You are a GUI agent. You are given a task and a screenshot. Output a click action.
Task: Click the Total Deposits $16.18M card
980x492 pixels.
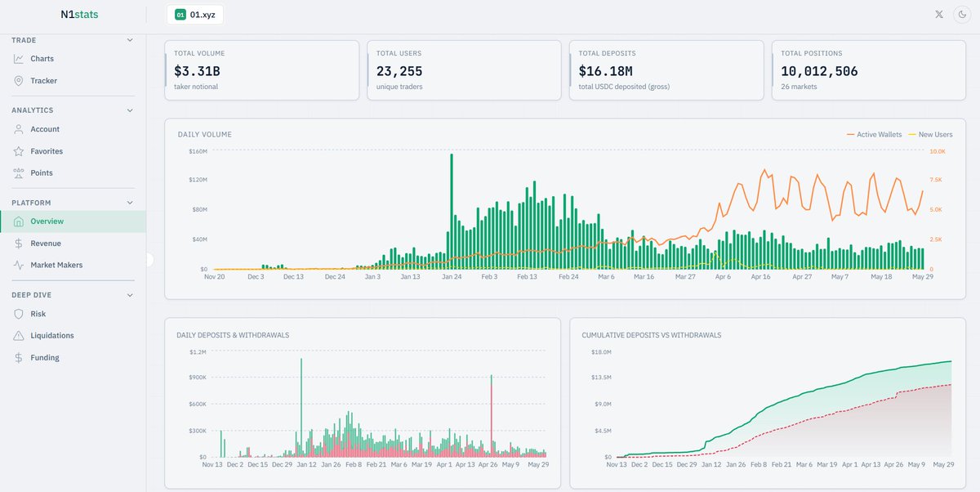coord(666,70)
